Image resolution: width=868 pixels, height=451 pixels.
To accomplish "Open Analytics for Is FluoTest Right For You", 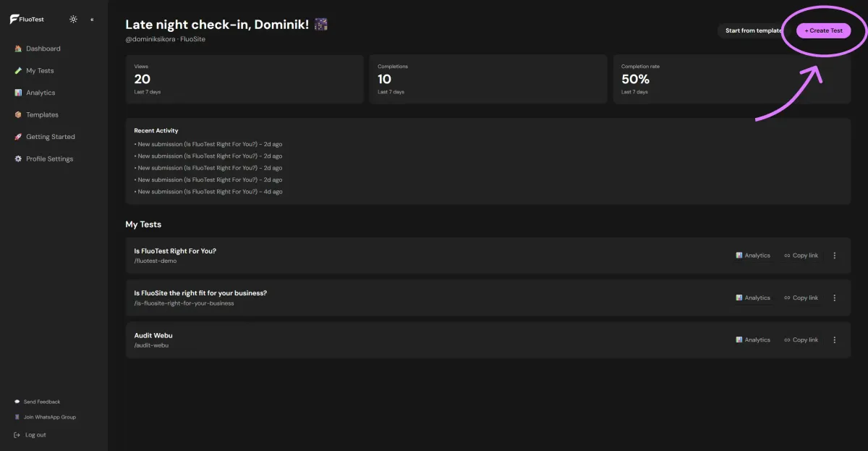I will [753, 256].
